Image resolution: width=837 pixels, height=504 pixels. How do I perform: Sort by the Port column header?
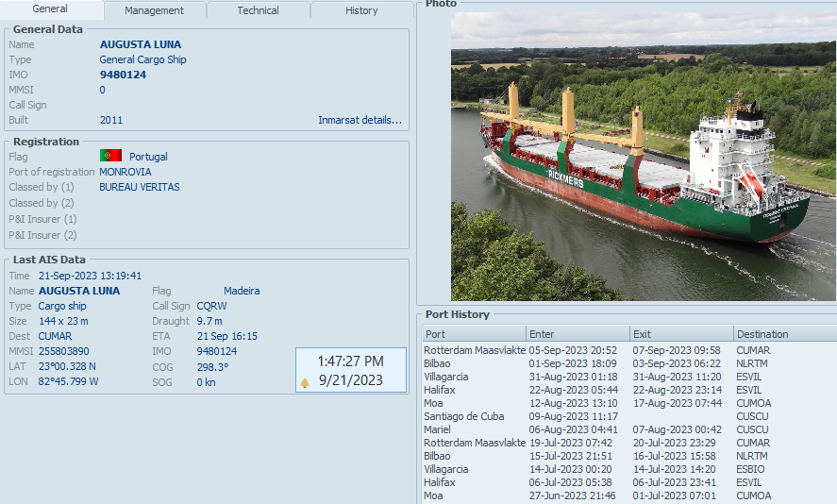click(x=474, y=334)
